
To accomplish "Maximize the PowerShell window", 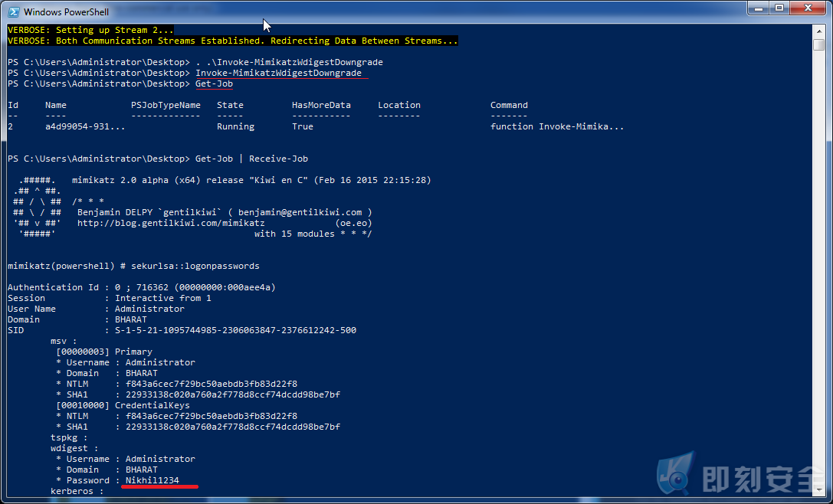I will pos(779,8).
